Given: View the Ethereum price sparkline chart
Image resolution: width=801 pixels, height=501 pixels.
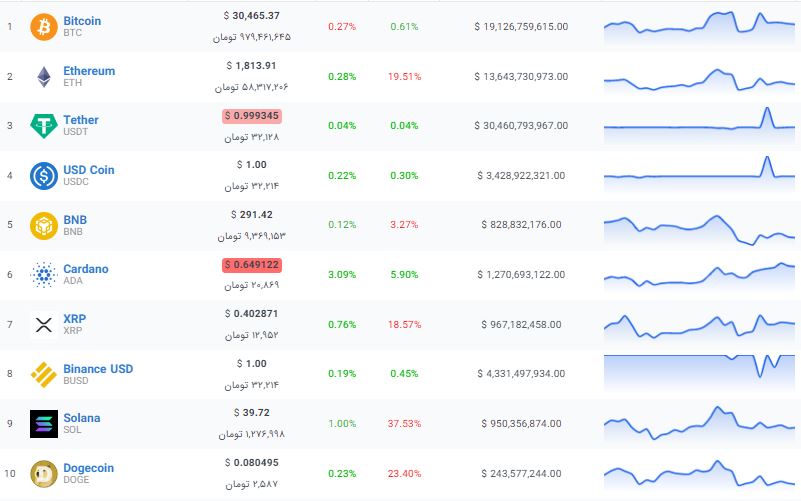Looking at the screenshot, I should [699, 80].
